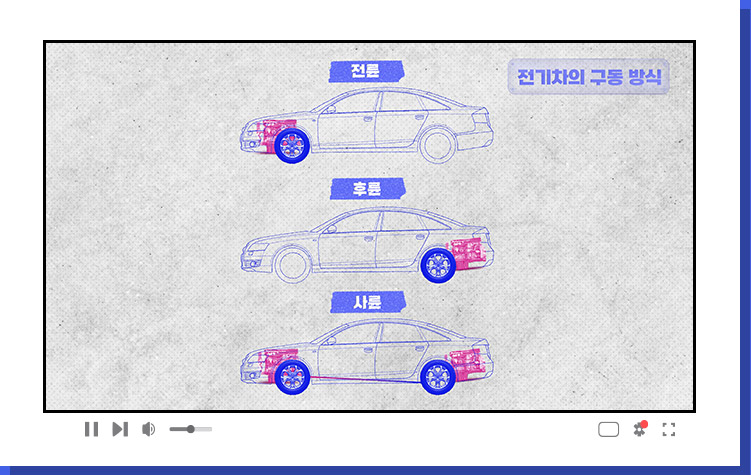Click the volume slider handle
The image size is (751, 475).
(x=190, y=429)
